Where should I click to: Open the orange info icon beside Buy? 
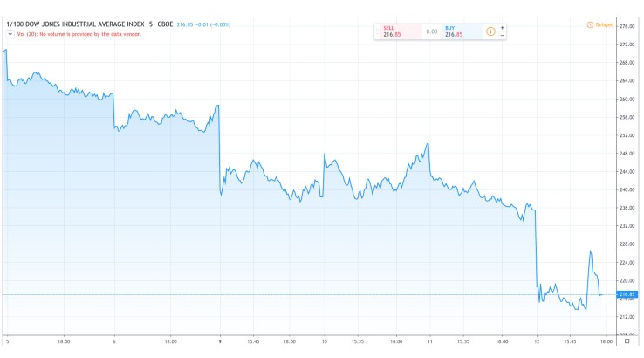tap(490, 31)
